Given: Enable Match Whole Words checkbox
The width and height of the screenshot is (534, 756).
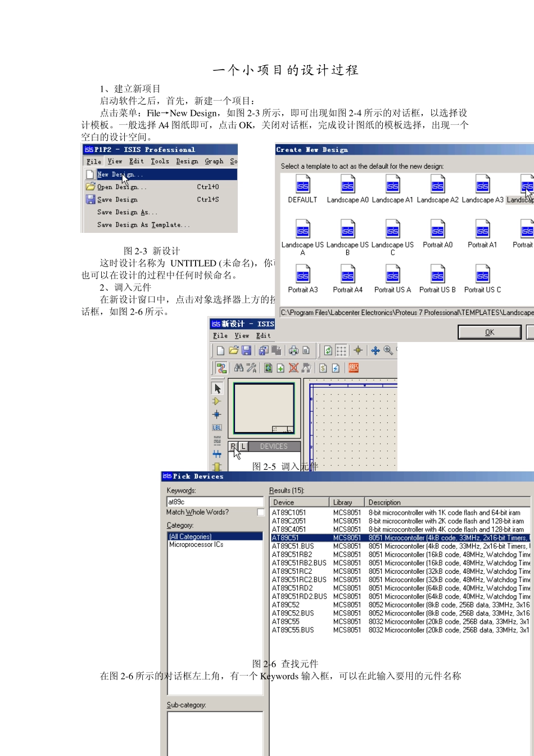Looking at the screenshot, I should (x=261, y=512).
